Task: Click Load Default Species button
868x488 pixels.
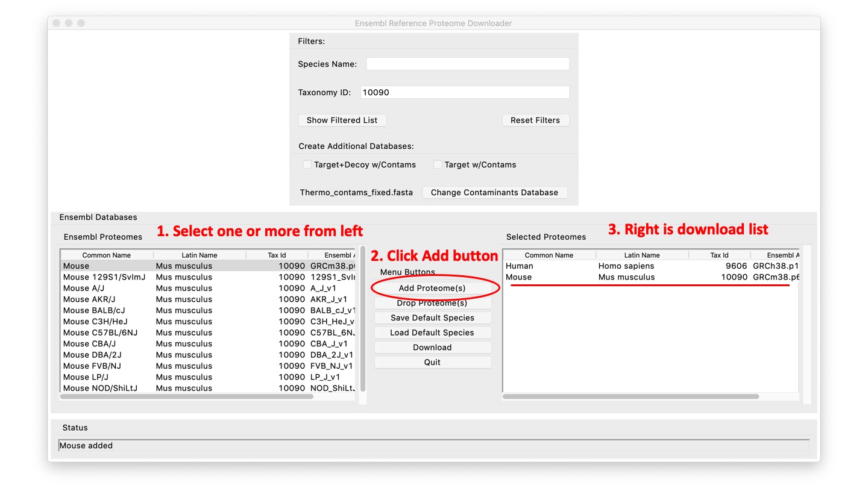Action: (432, 333)
